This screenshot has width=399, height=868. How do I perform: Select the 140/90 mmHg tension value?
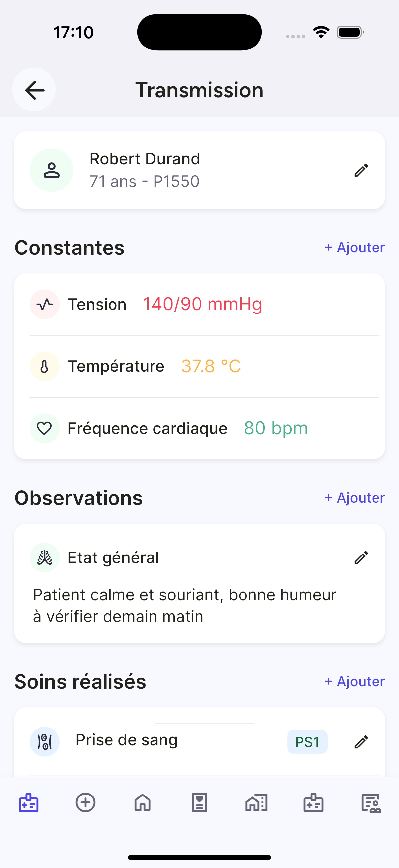202,304
